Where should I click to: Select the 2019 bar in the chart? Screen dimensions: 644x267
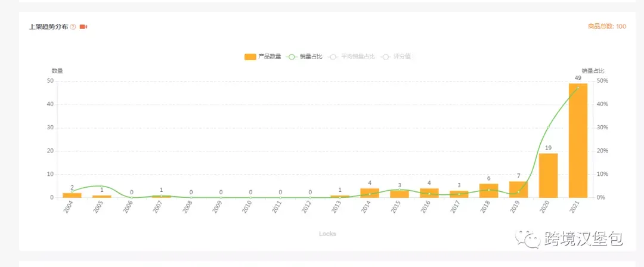(518, 190)
